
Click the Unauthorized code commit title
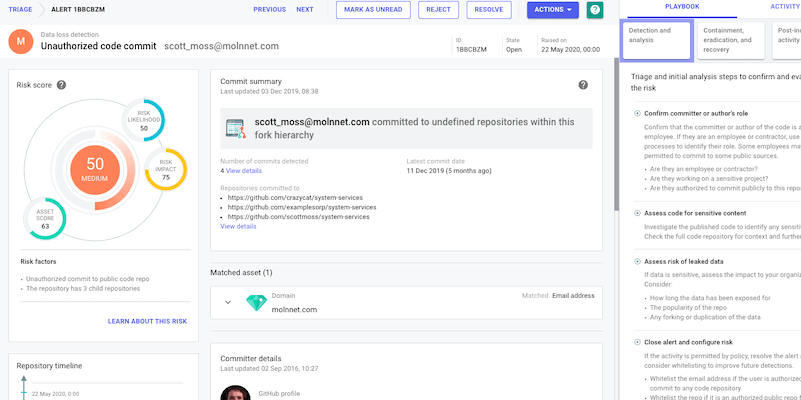click(x=99, y=46)
